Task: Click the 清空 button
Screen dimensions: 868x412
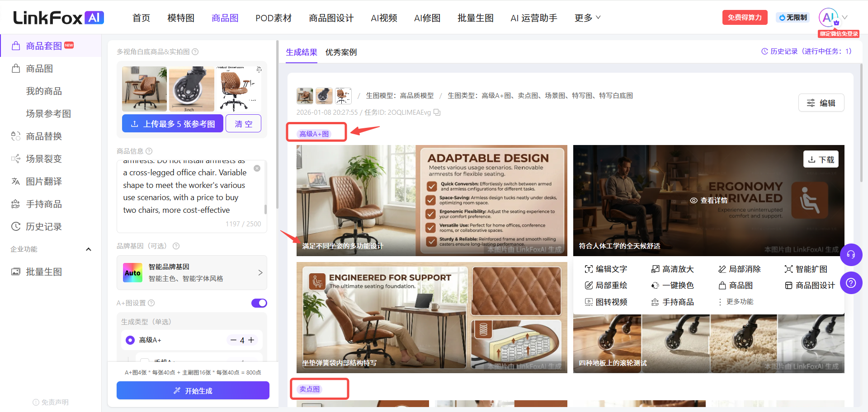Action: click(243, 123)
